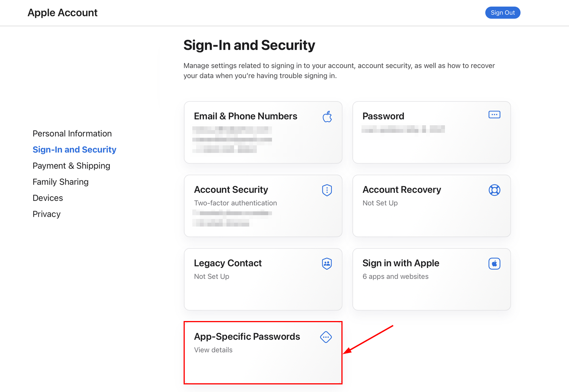Open Privacy settings from the sidebar
Image resolution: width=569 pixels, height=392 pixels.
pyautogui.click(x=46, y=214)
